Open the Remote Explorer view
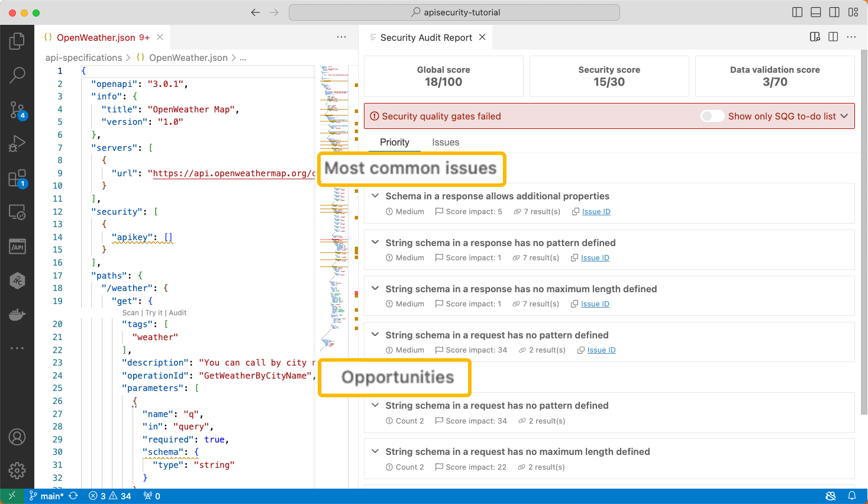The height and width of the screenshot is (504, 868). pos(17,212)
